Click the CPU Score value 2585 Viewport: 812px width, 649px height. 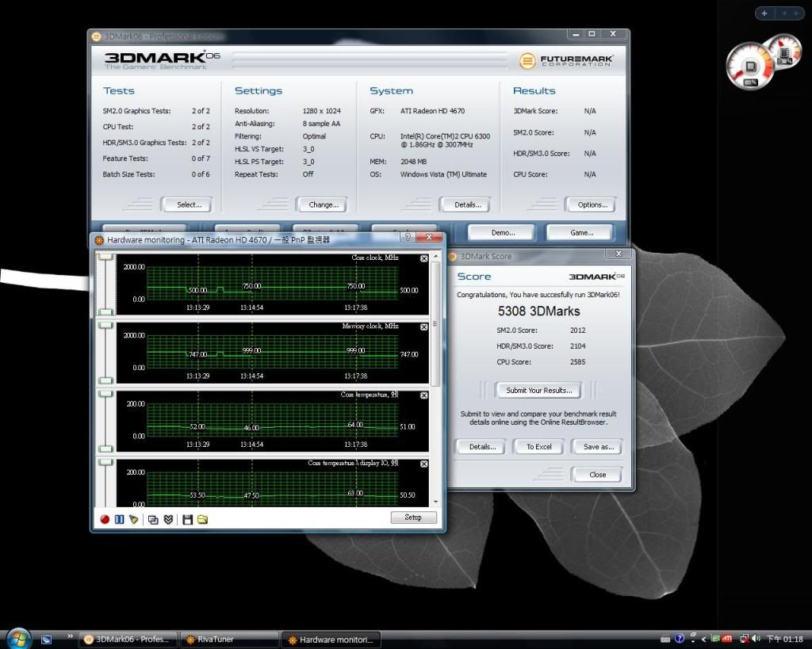click(577, 362)
